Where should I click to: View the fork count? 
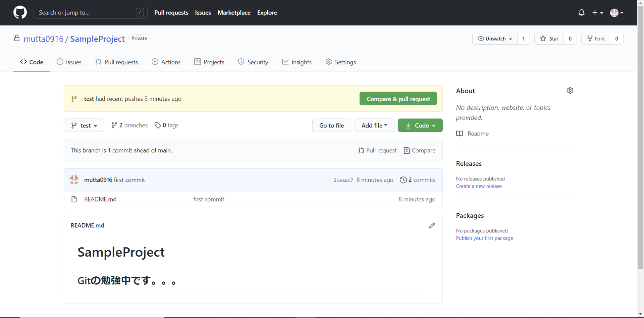point(616,39)
